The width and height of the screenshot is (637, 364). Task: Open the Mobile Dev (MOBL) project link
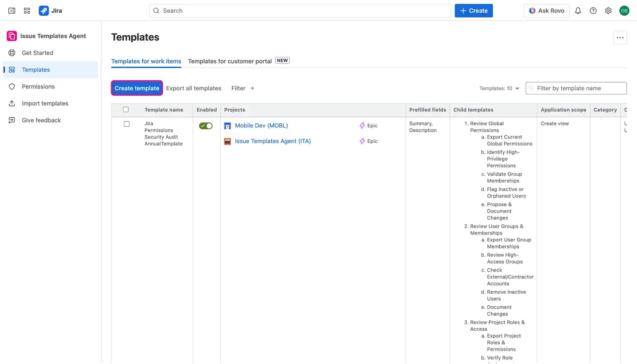(x=261, y=126)
